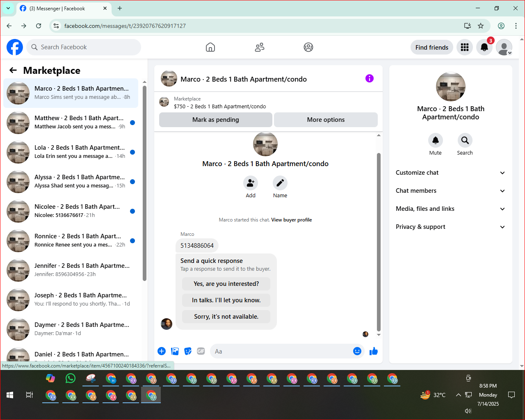
Task: Send a thumbs-up like
Action: [374, 351]
